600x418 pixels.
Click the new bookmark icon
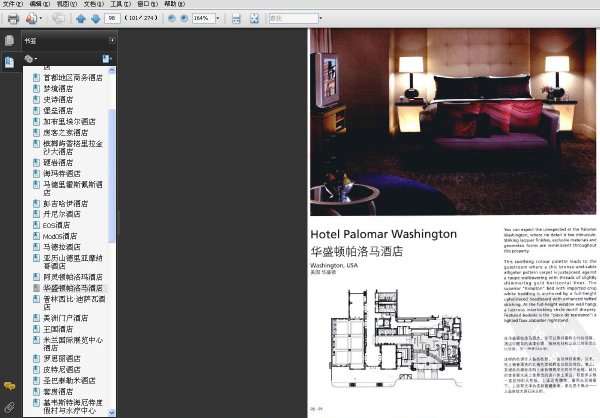[107, 59]
